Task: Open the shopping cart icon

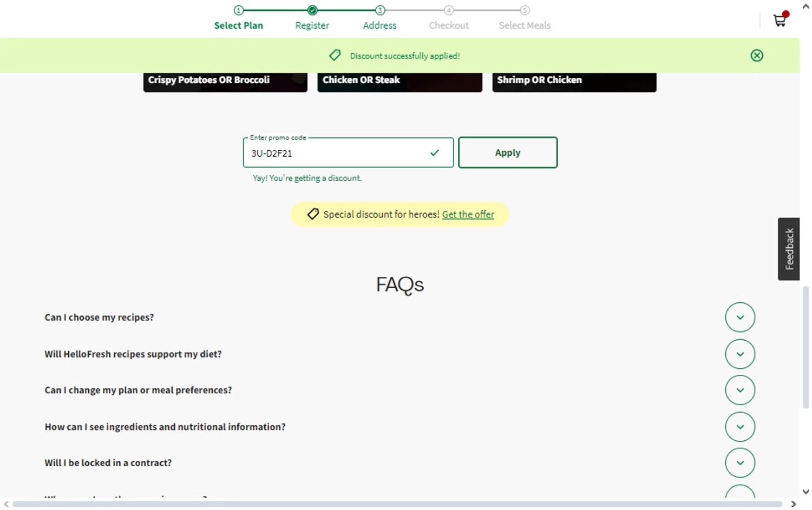Action: click(x=780, y=20)
